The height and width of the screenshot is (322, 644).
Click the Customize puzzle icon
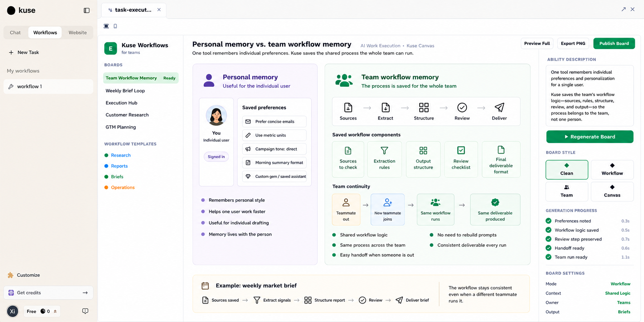tap(11, 275)
